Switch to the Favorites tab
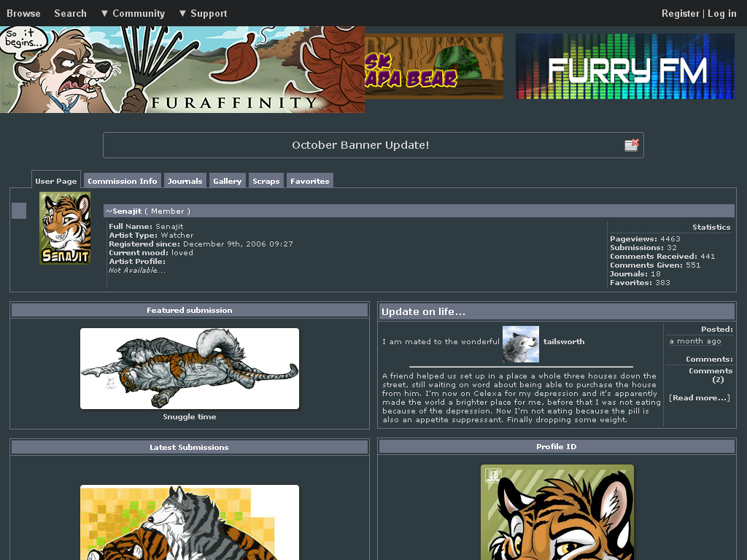 [309, 181]
